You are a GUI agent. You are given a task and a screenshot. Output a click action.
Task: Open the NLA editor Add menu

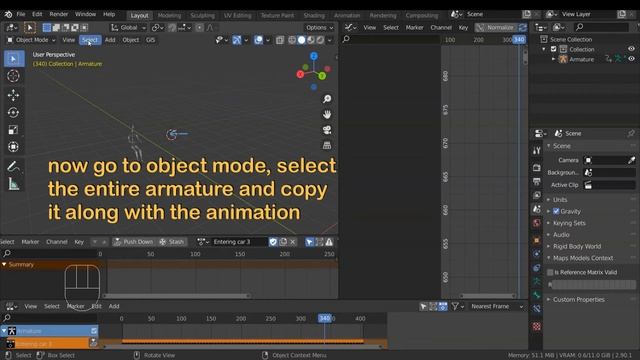click(114, 307)
